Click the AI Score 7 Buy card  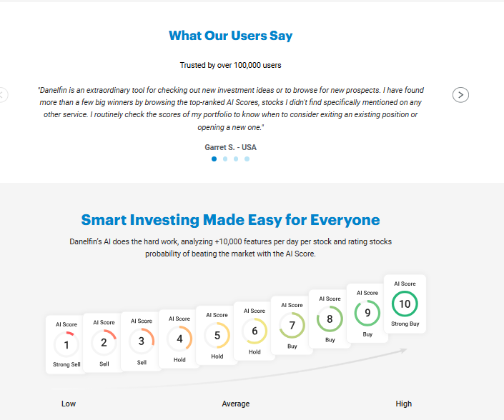click(292, 325)
